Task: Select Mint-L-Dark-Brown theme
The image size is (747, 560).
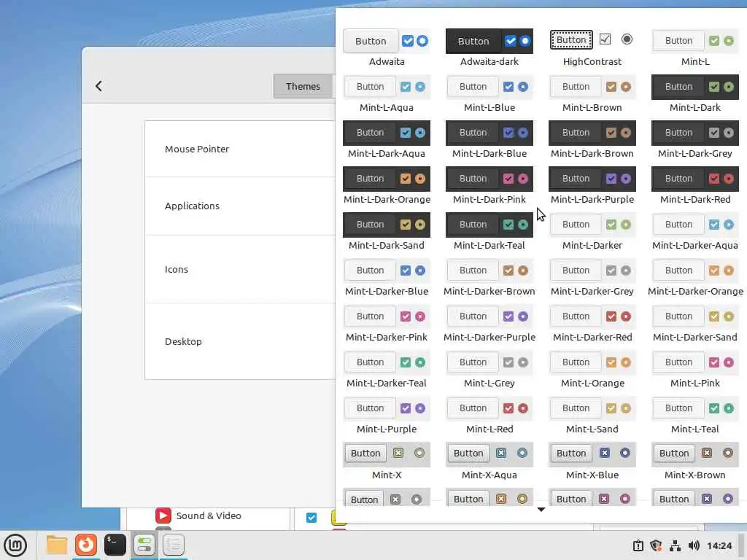Action: pyautogui.click(x=592, y=139)
